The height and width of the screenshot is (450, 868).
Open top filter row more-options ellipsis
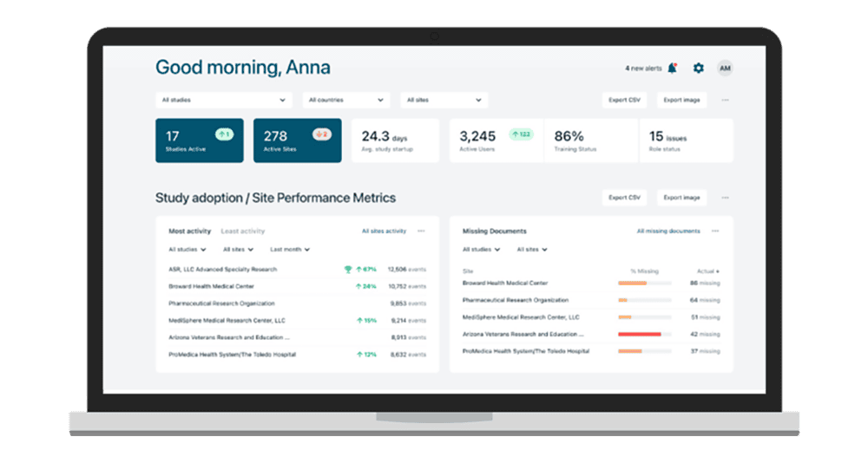pos(725,100)
